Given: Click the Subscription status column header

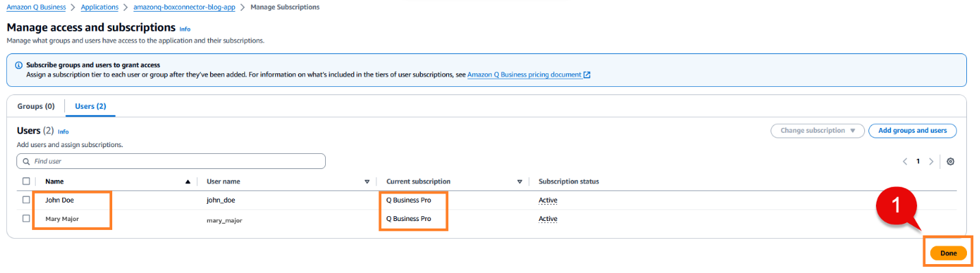Looking at the screenshot, I should tap(569, 181).
